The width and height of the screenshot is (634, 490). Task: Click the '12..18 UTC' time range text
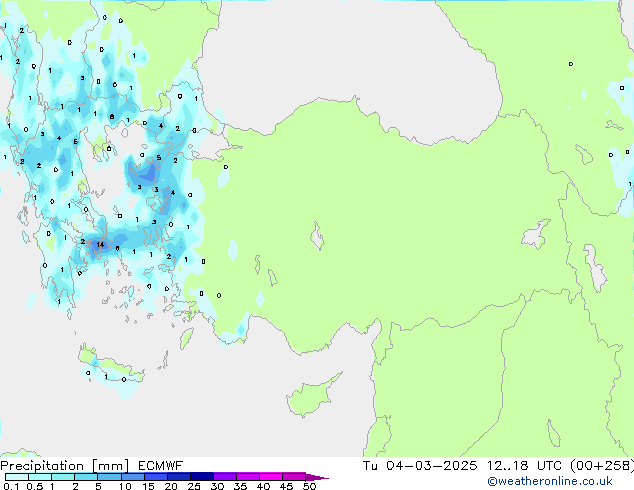click(524, 466)
